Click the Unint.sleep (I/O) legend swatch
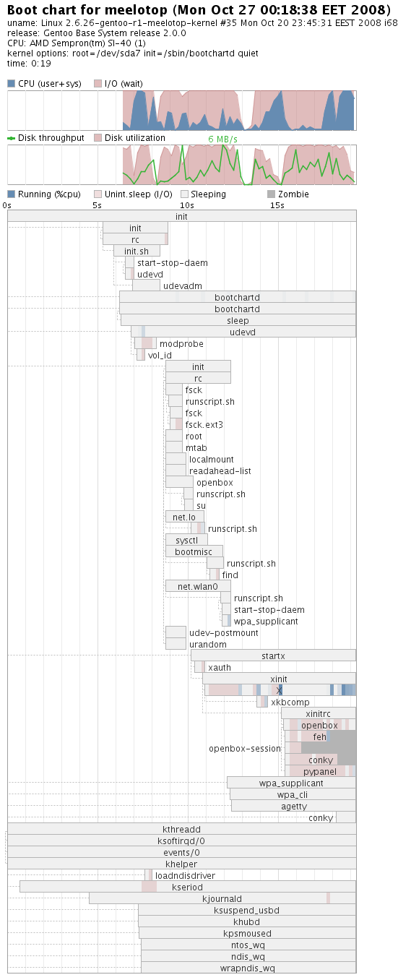The image size is (398, 980). point(98,194)
